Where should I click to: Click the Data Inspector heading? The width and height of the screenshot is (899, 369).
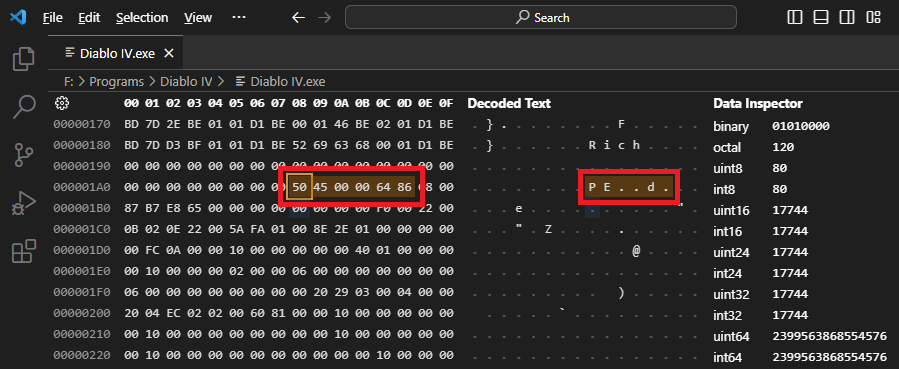click(757, 104)
